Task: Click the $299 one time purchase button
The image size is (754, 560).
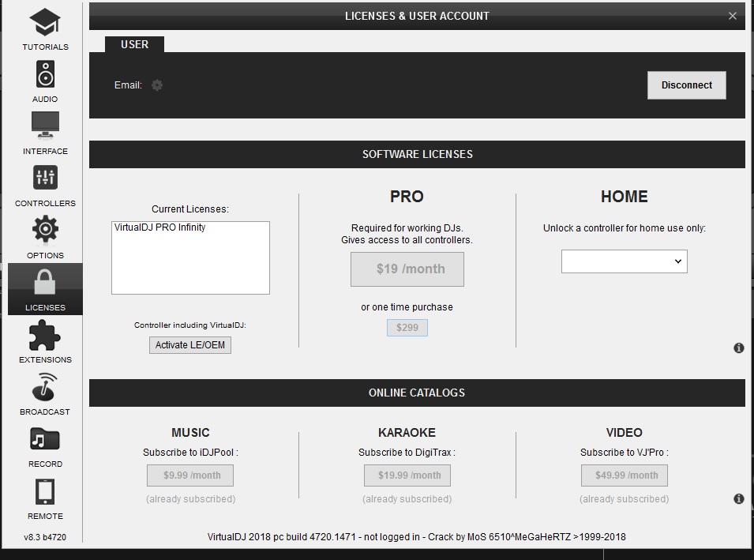Action: click(x=407, y=328)
